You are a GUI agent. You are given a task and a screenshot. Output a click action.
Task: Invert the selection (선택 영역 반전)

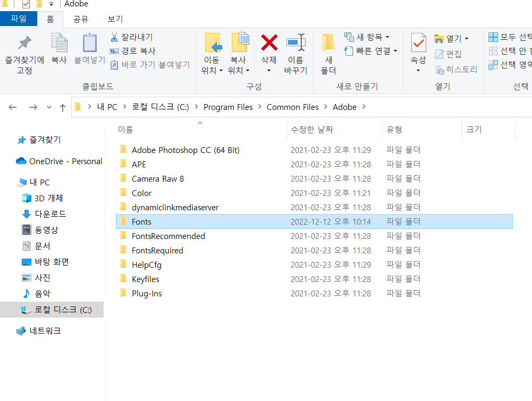(510, 64)
